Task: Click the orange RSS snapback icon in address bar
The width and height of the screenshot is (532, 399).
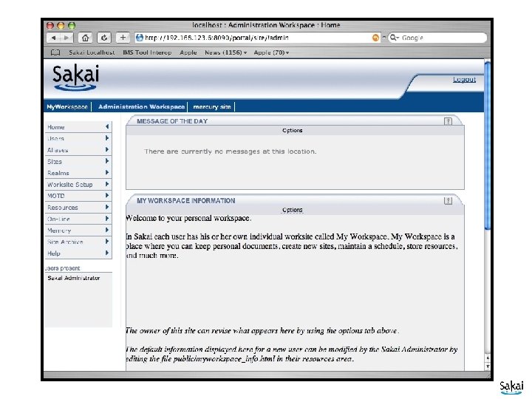Action: (x=375, y=38)
